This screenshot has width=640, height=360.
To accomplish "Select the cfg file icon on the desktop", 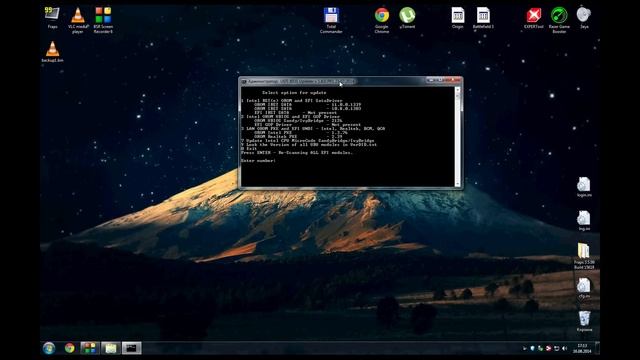I will 584,288.
